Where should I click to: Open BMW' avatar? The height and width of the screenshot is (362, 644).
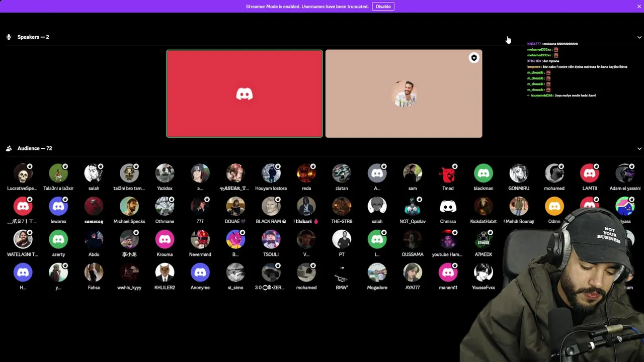point(342,273)
